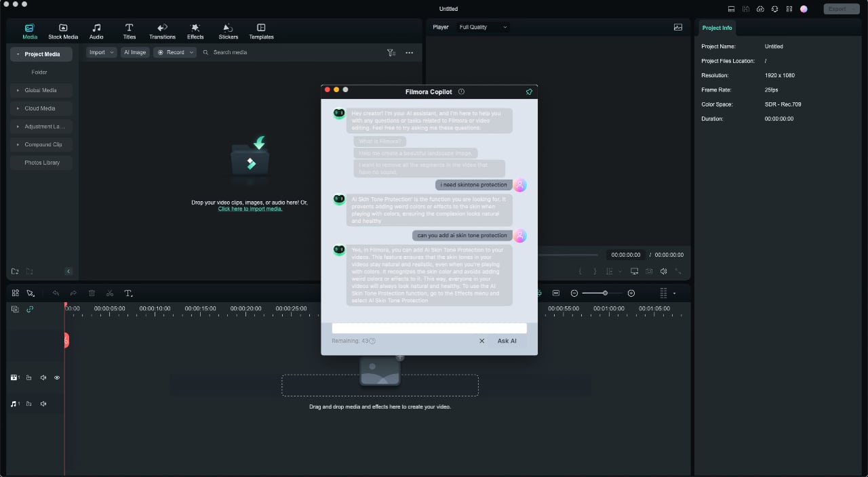The image size is (868, 477).
Task: Open the Record dropdown arrow
Action: (x=191, y=51)
